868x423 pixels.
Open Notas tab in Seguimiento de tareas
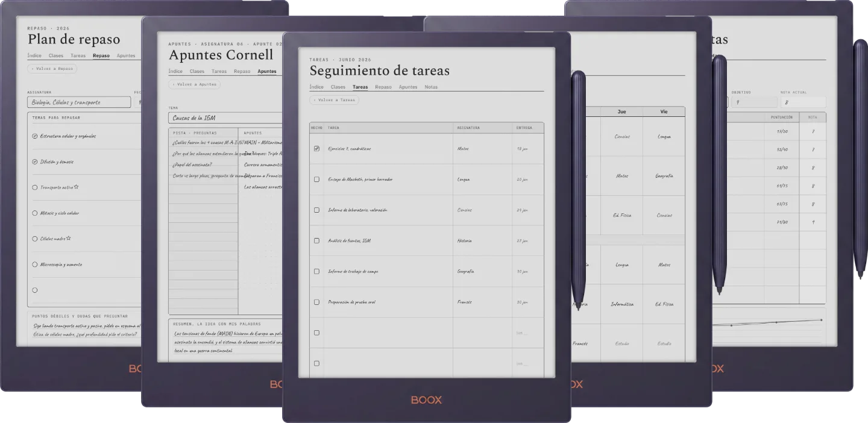click(x=431, y=87)
